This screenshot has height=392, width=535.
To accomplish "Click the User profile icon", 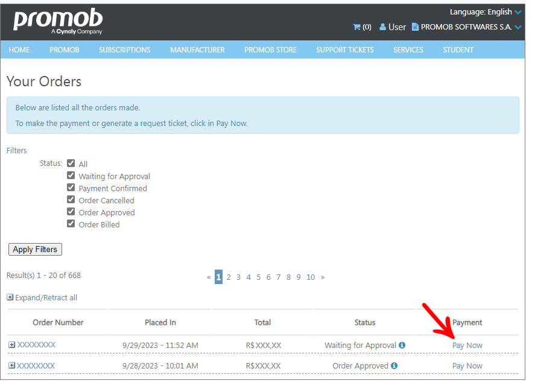I will point(382,27).
